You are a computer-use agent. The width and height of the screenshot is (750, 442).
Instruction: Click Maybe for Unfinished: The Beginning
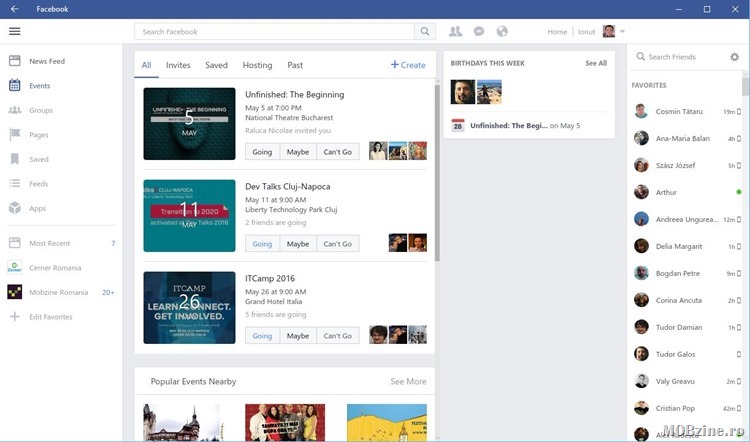point(298,152)
